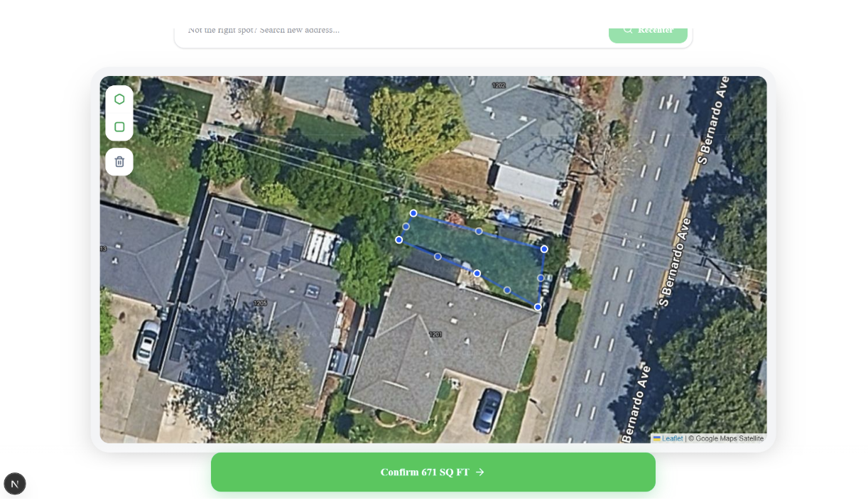Click the 1201 house number label

tap(435, 335)
